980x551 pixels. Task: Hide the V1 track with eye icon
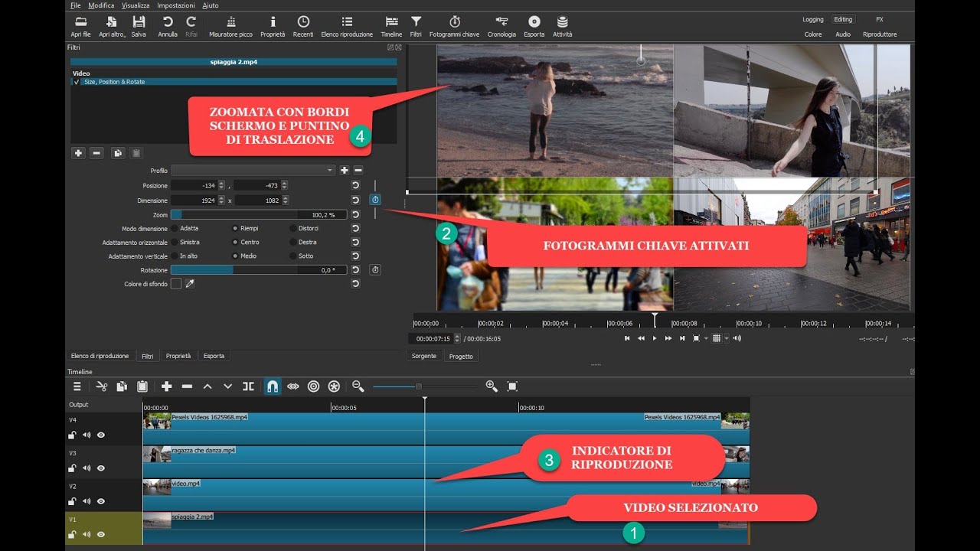pyautogui.click(x=100, y=534)
